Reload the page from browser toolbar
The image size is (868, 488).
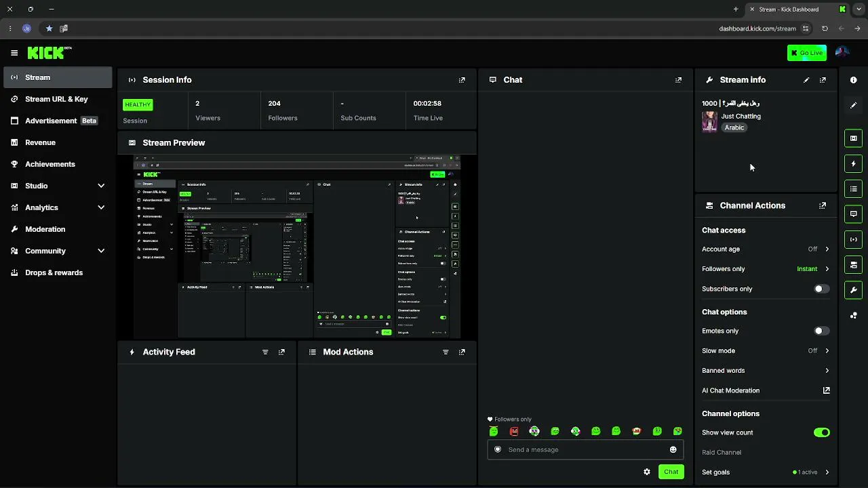click(x=825, y=28)
